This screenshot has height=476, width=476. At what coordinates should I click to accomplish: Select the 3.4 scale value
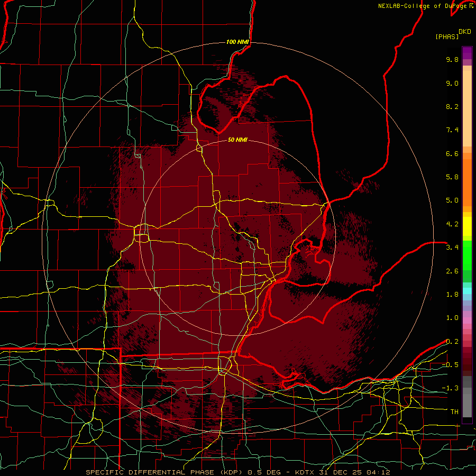tap(452, 248)
